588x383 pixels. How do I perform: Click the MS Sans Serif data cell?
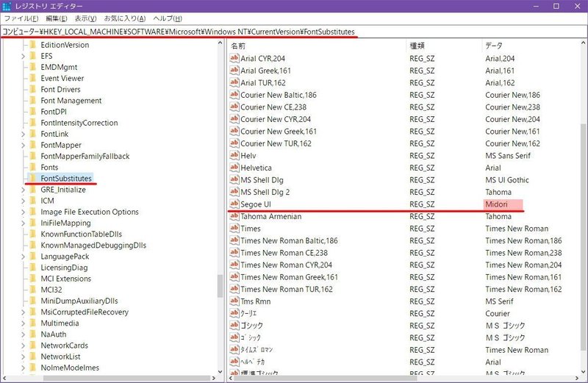(x=508, y=156)
